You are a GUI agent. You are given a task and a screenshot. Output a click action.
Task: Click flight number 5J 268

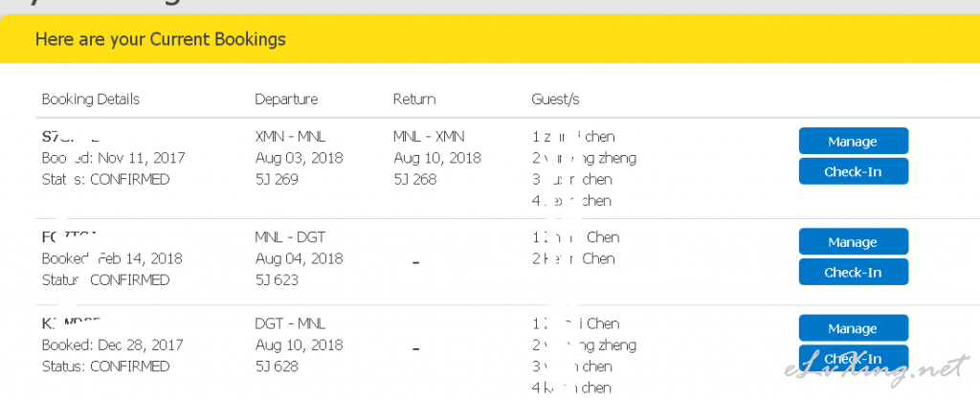(415, 179)
